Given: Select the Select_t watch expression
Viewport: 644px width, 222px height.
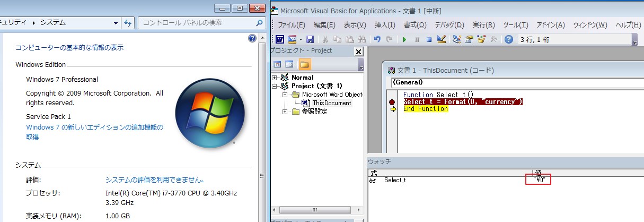Looking at the screenshot, I should [395, 180].
